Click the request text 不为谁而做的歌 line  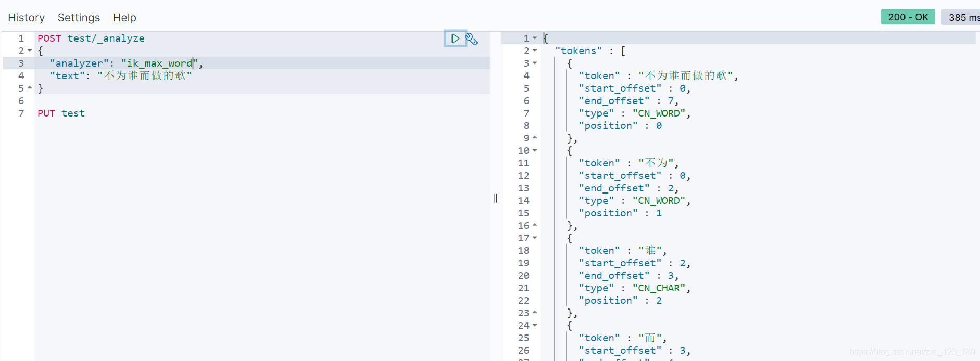[121, 76]
